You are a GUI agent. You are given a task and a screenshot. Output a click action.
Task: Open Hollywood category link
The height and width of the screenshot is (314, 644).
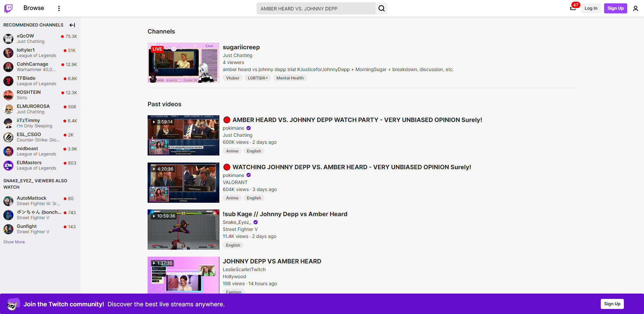tap(234, 276)
